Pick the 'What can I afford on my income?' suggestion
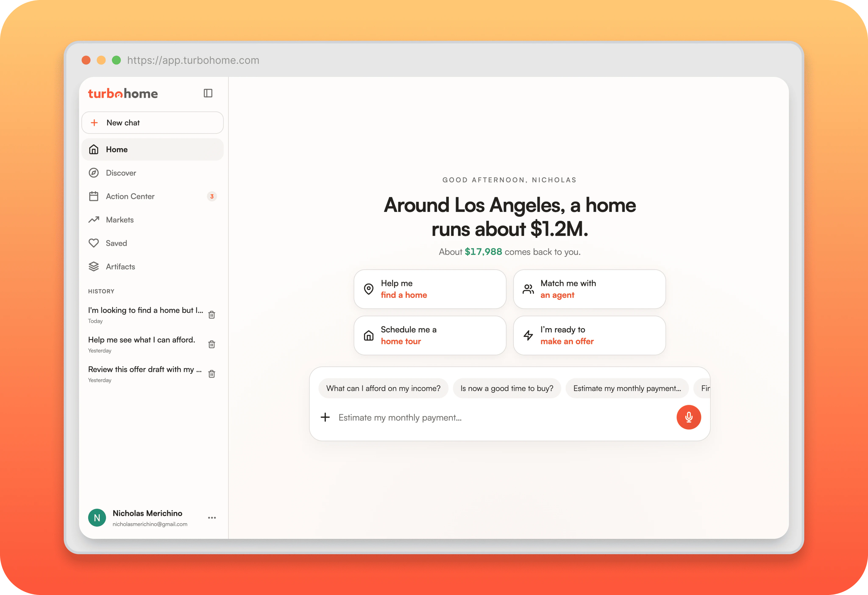Image resolution: width=868 pixels, height=595 pixels. click(383, 389)
